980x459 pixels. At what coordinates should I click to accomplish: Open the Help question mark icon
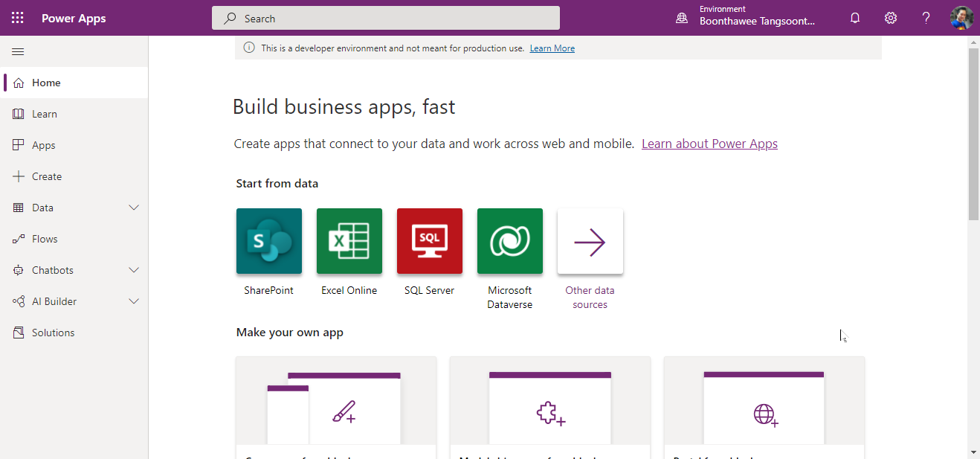(926, 18)
